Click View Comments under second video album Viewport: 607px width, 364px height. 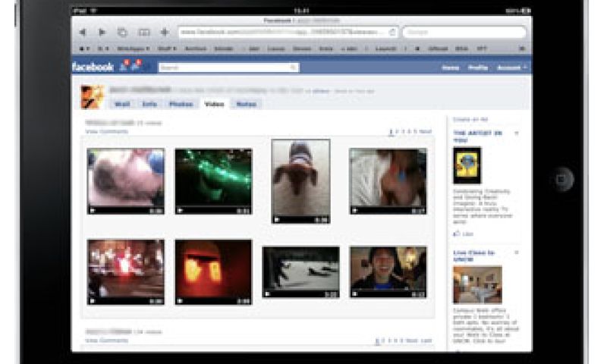click(x=106, y=340)
